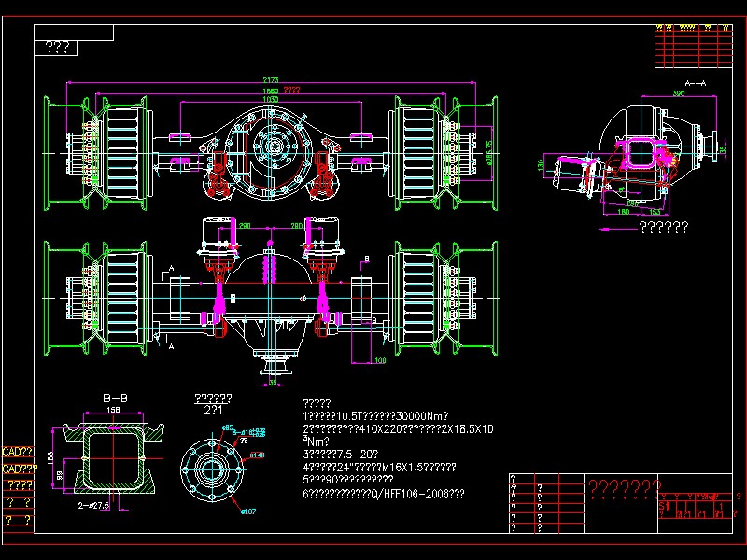This screenshot has width=747, height=560.
Task: Select the 130 dimension beside the brake chamber
Action: coord(541,165)
